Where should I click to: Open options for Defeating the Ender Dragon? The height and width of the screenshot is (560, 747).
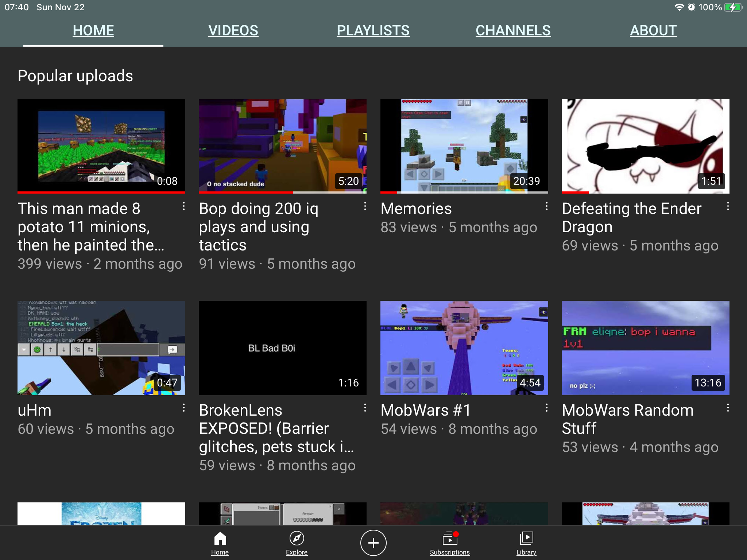click(x=728, y=206)
